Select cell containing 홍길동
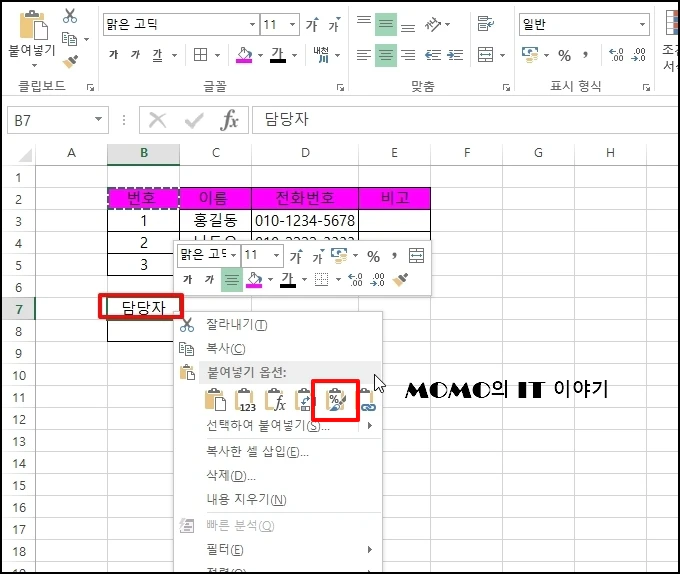This screenshot has width=680, height=574. (215, 221)
